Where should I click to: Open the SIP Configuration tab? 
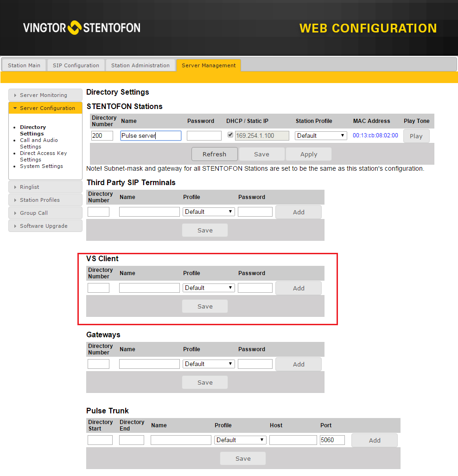(76, 65)
